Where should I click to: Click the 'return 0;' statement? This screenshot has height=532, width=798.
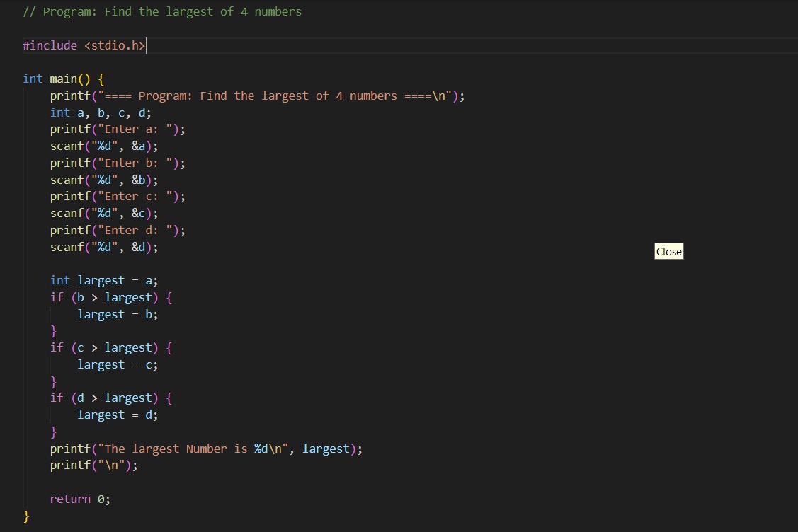[x=80, y=499]
